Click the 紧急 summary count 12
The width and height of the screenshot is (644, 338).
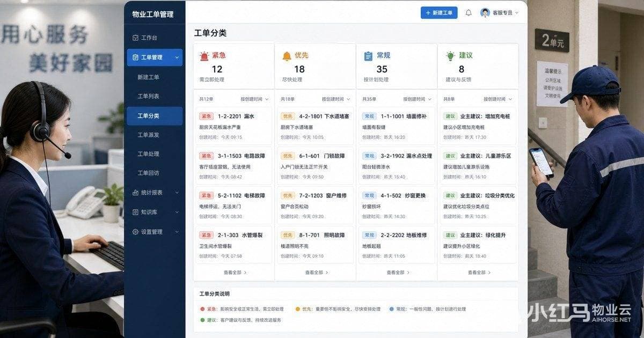point(217,69)
